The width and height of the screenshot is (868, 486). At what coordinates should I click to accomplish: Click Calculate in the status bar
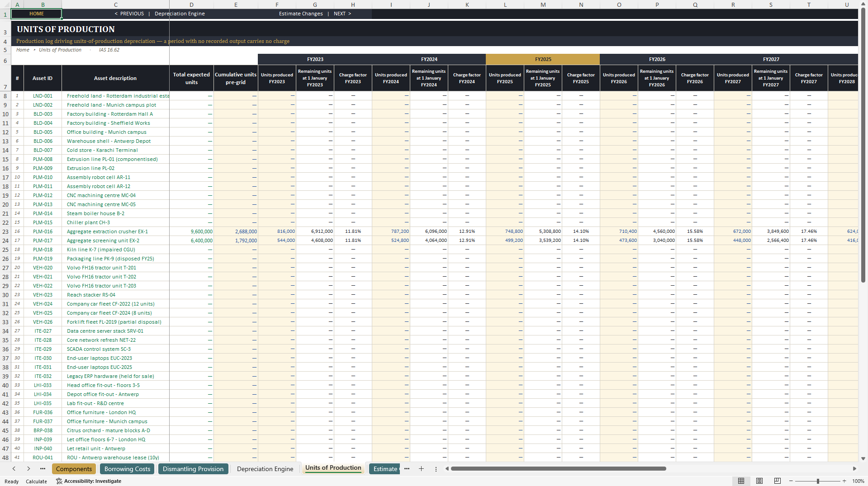pos(36,481)
